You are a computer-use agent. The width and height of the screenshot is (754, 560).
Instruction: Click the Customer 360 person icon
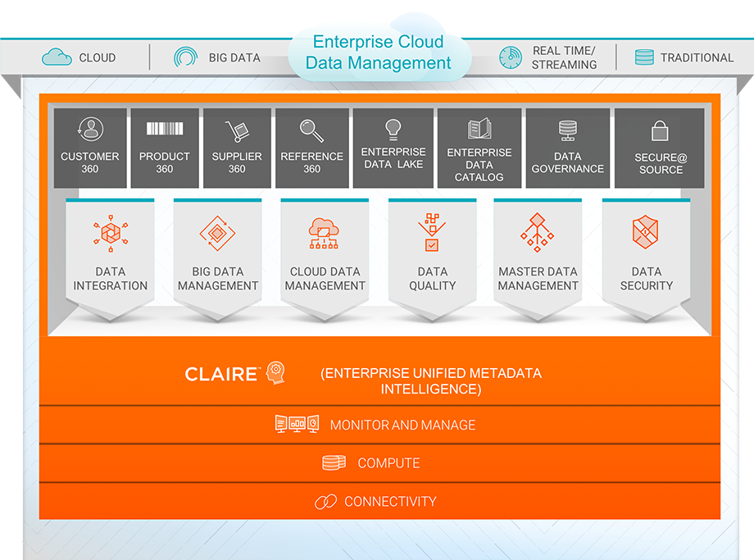coord(90,129)
